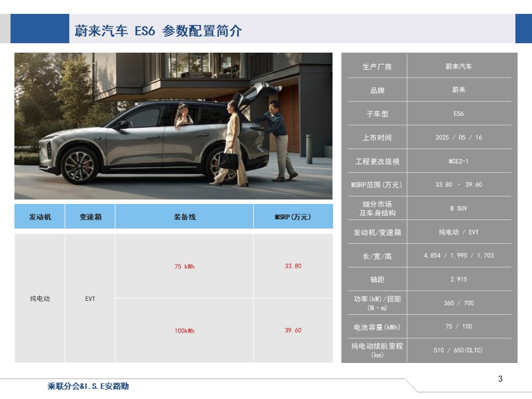Click the 子车型 label
Viewport: 532px width, 399px height.
[x=377, y=114]
